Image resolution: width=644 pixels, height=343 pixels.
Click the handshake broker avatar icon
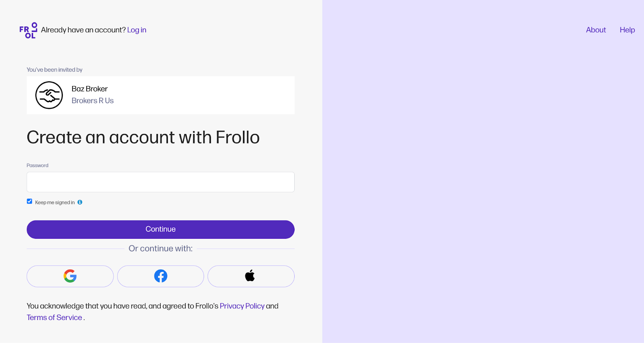49,95
